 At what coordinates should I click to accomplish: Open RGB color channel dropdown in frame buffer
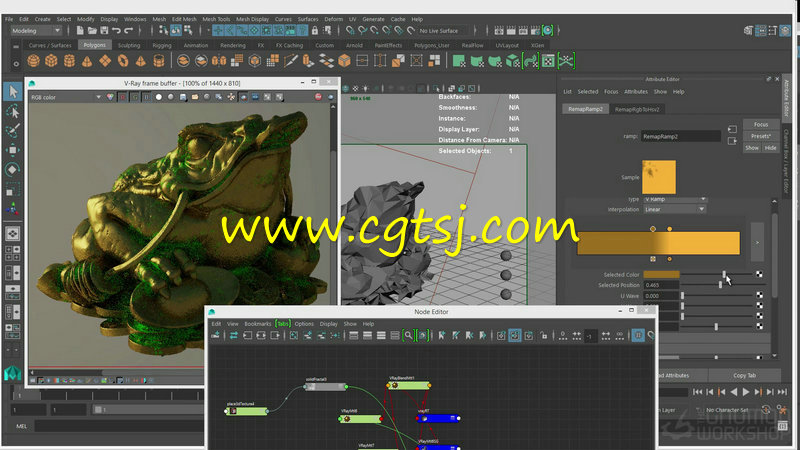pyautogui.click(x=66, y=97)
